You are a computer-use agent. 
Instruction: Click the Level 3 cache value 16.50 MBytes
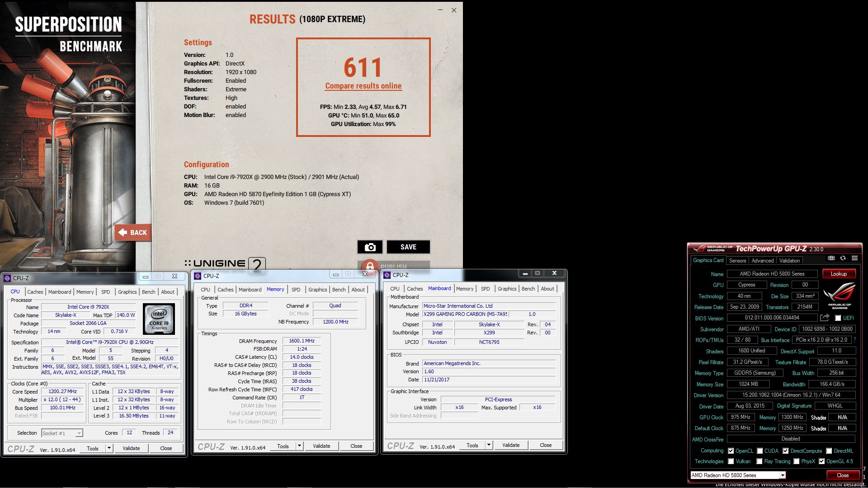(133, 416)
